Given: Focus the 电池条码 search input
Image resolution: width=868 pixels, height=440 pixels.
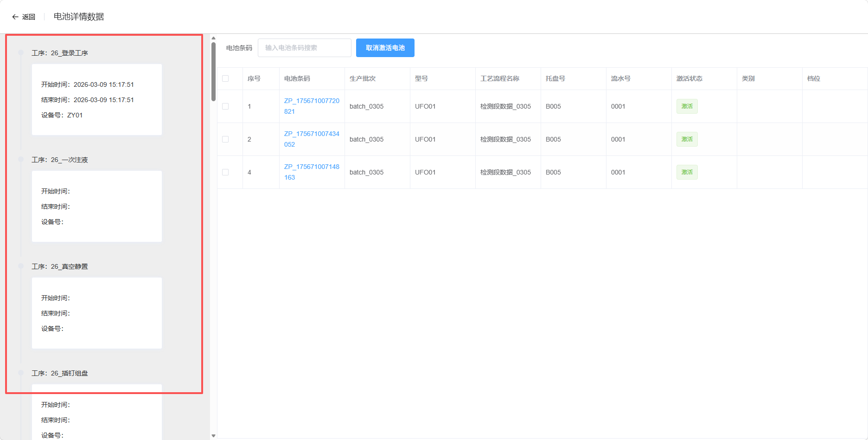Looking at the screenshot, I should point(305,48).
